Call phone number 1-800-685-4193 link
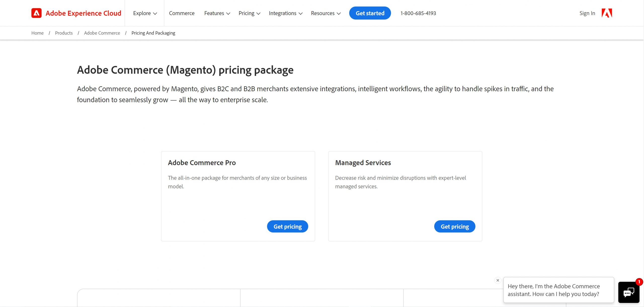Image resolution: width=644 pixels, height=307 pixels. [x=418, y=13]
